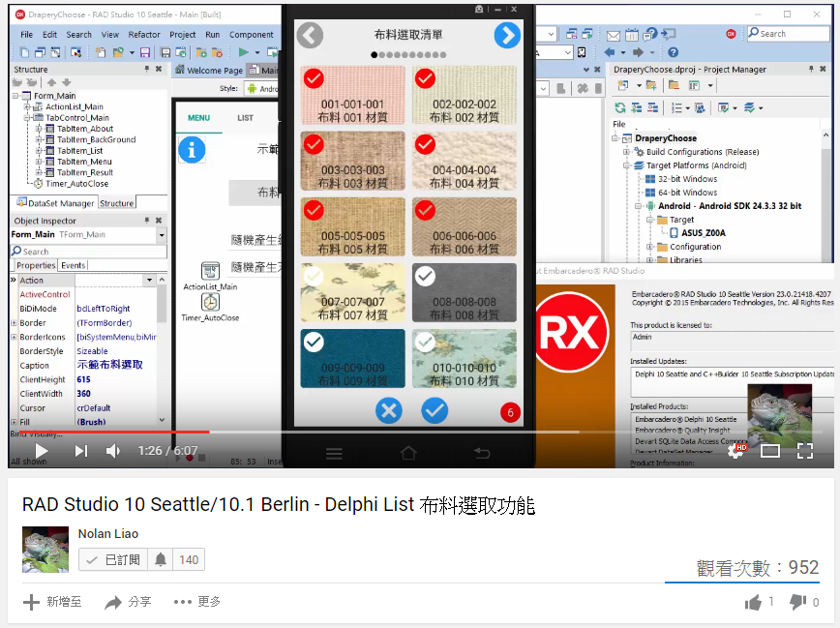Uncheck fabric 005-005-005
The height and width of the screenshot is (628, 840).
[314, 211]
